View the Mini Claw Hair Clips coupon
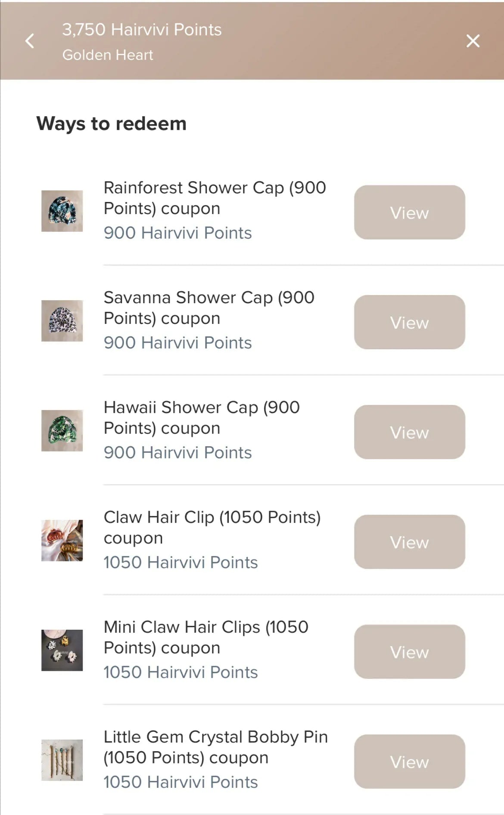The image size is (504, 815). coord(409,652)
